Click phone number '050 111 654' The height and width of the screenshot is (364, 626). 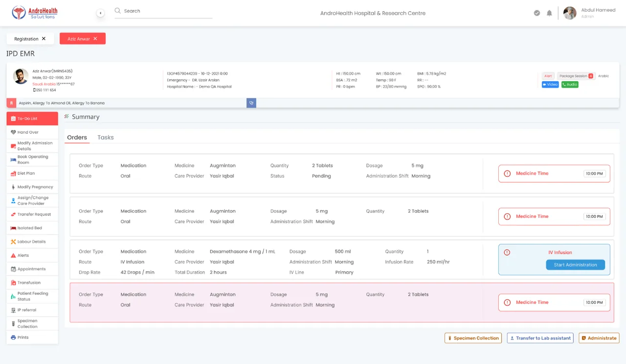pyautogui.click(x=45, y=90)
